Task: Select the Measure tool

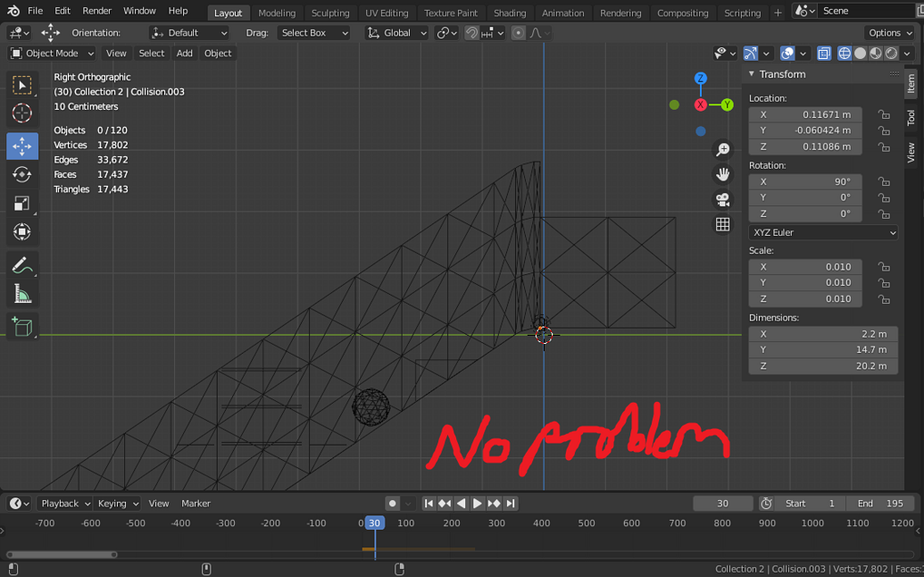Action: pos(22,294)
